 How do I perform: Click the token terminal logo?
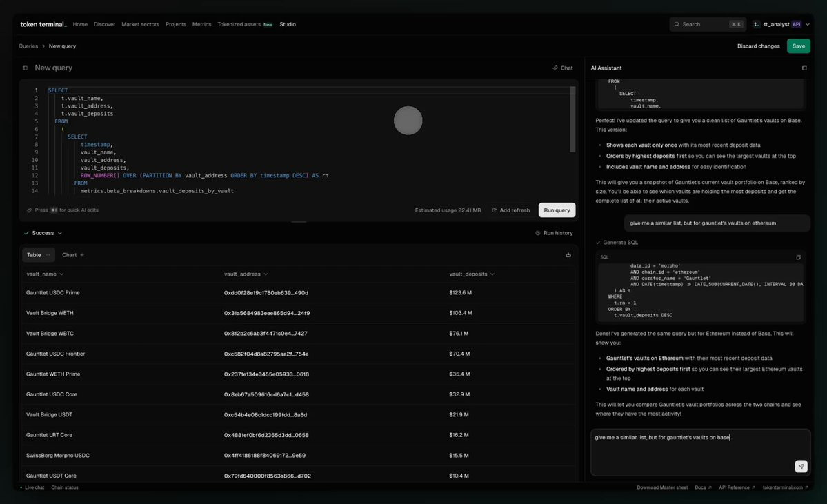coord(43,24)
